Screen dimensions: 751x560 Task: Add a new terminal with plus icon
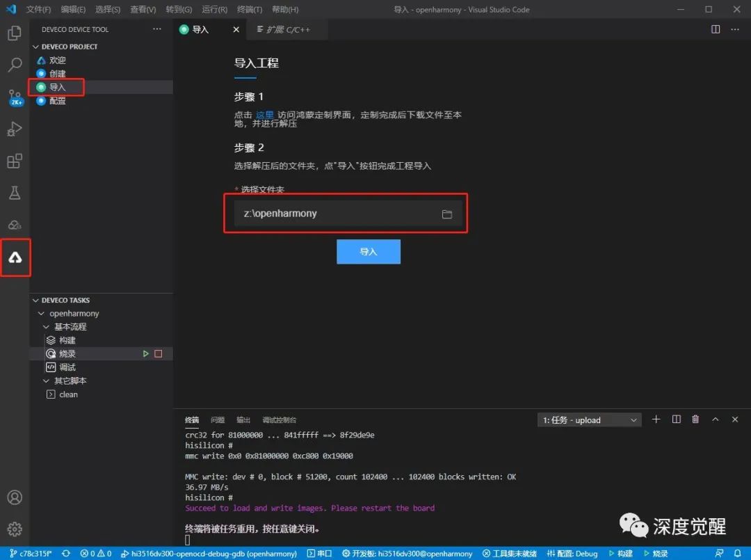pyautogui.click(x=656, y=419)
